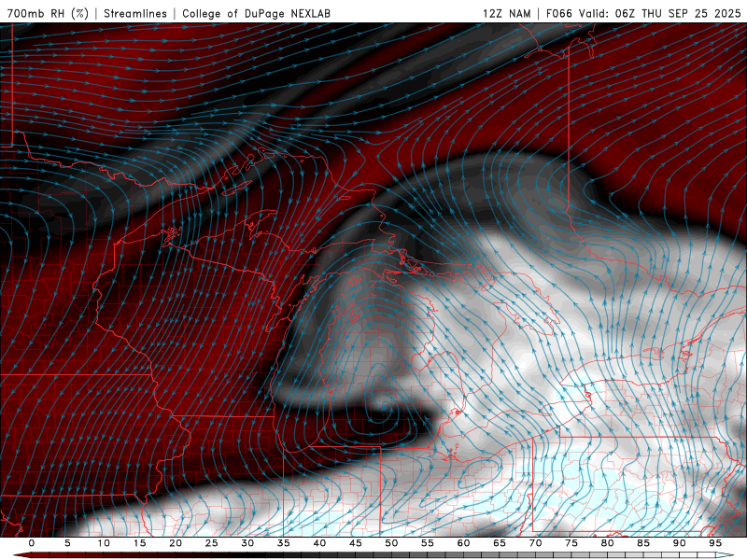Click "Valid: 06Z THU SEP 25 2025" text
Screen dimensions: 747x560
(660, 13)
